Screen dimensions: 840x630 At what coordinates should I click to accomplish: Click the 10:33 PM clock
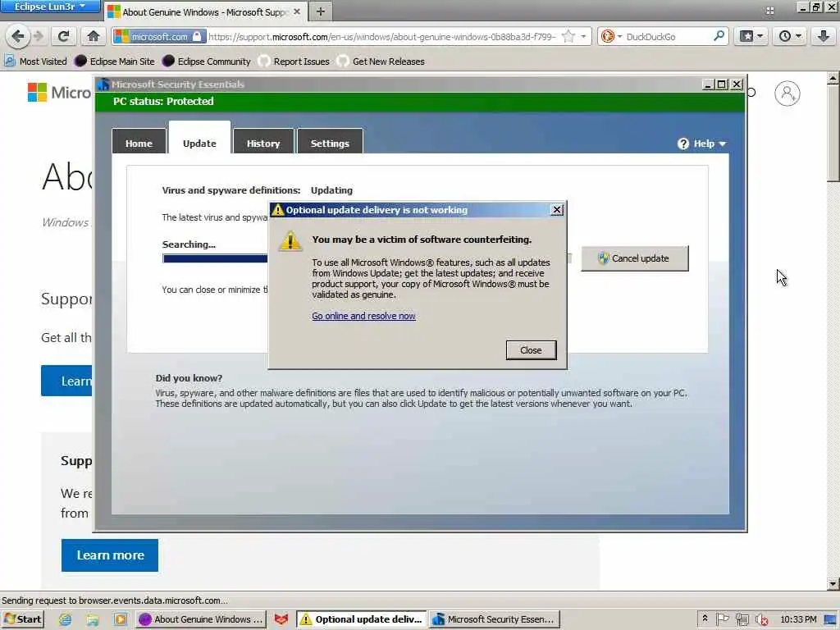pos(798,619)
